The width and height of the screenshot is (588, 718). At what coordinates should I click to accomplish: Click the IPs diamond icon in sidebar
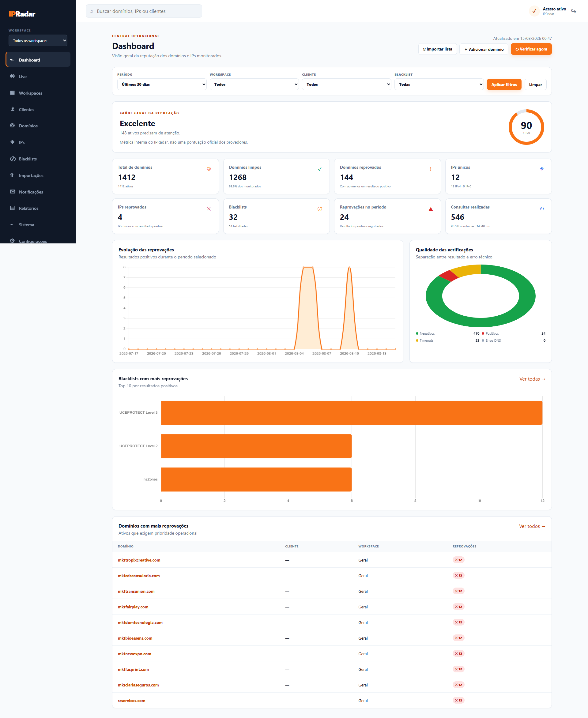tap(13, 142)
